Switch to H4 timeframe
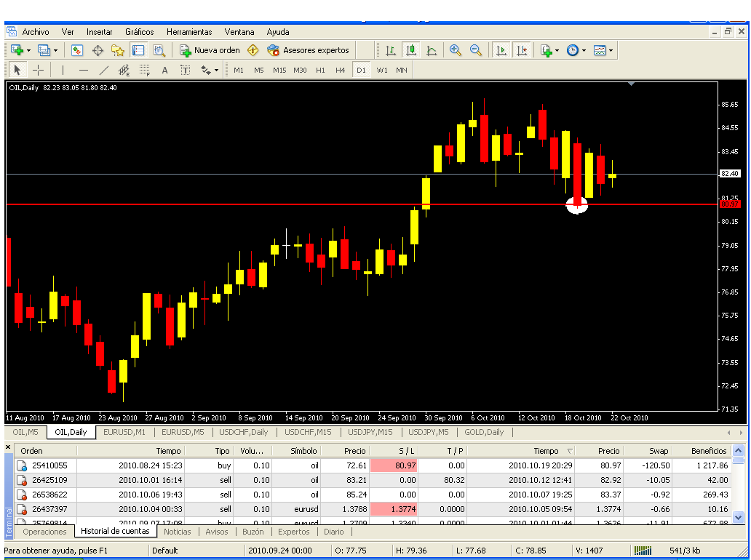Screen dimensions: 751x560 340,70
